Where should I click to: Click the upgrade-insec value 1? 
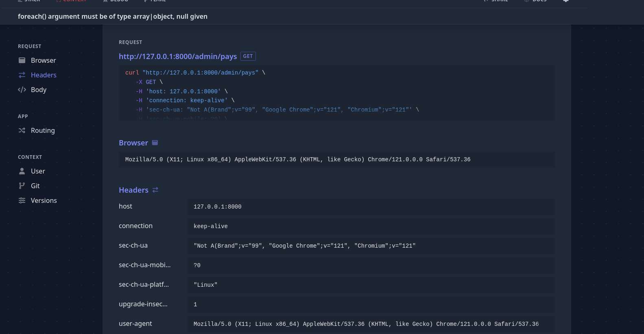point(371,305)
